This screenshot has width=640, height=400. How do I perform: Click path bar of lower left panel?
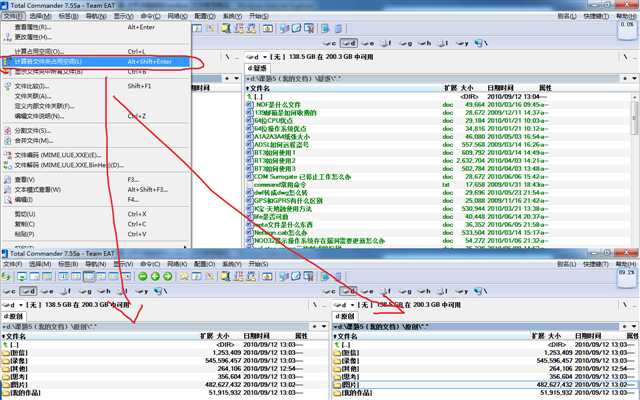pyautogui.click(x=155, y=327)
